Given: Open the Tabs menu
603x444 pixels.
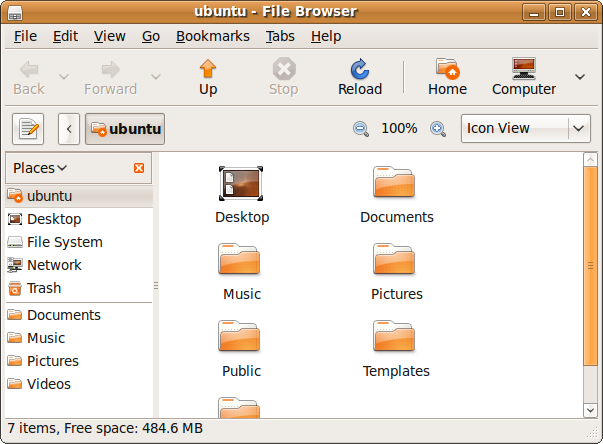Looking at the screenshot, I should [x=280, y=36].
